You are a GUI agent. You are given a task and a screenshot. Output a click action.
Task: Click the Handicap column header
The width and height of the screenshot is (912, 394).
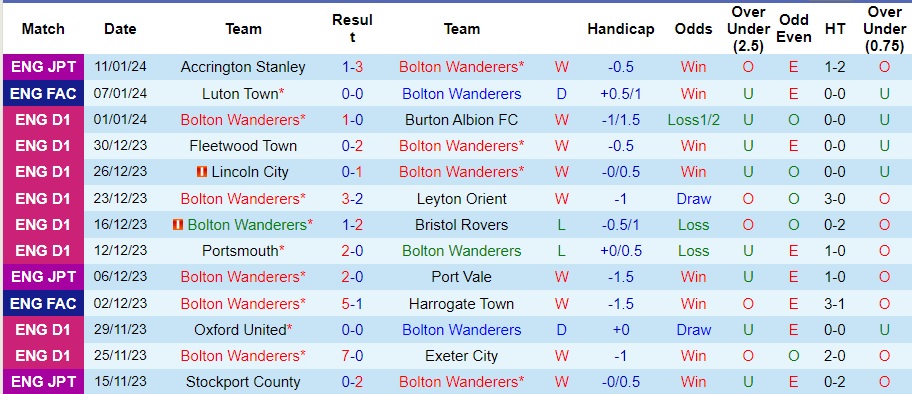pos(621,29)
